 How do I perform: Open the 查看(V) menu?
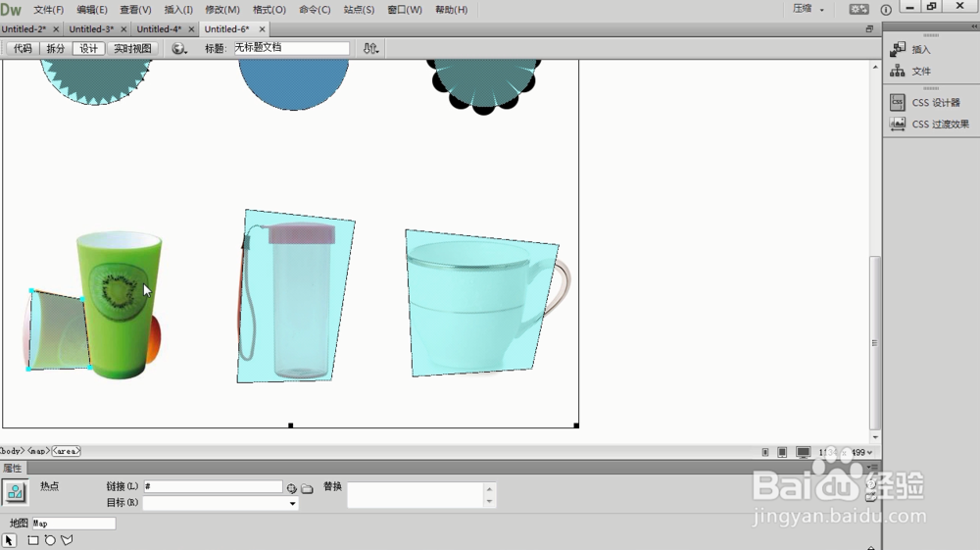(x=135, y=10)
